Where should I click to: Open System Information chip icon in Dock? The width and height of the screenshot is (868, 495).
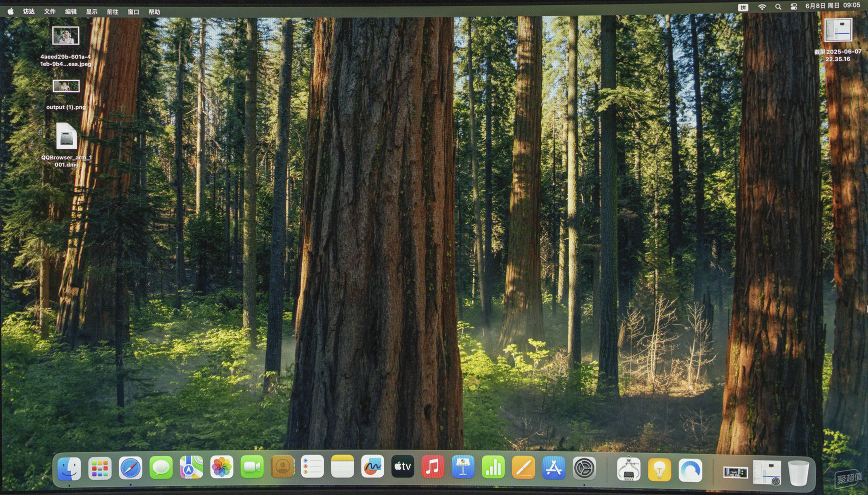(x=629, y=469)
